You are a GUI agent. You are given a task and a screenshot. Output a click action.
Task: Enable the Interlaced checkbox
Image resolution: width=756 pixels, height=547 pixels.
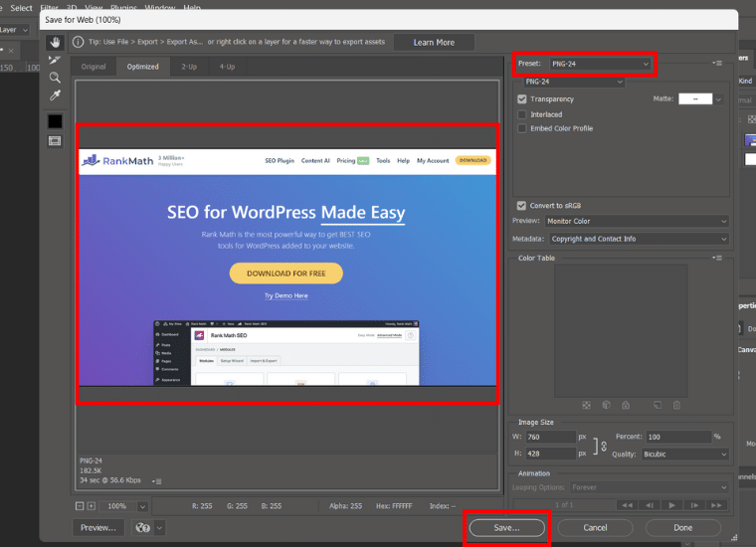[x=521, y=114]
